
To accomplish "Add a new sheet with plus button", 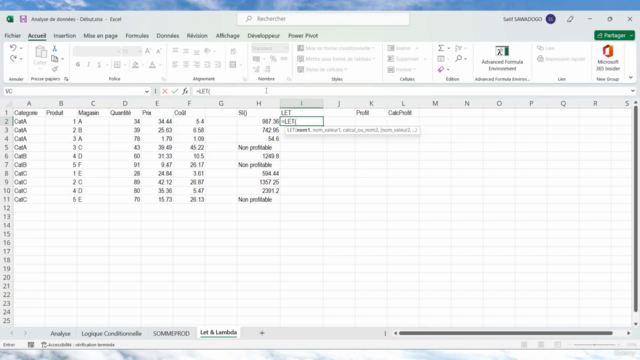I will click(262, 333).
